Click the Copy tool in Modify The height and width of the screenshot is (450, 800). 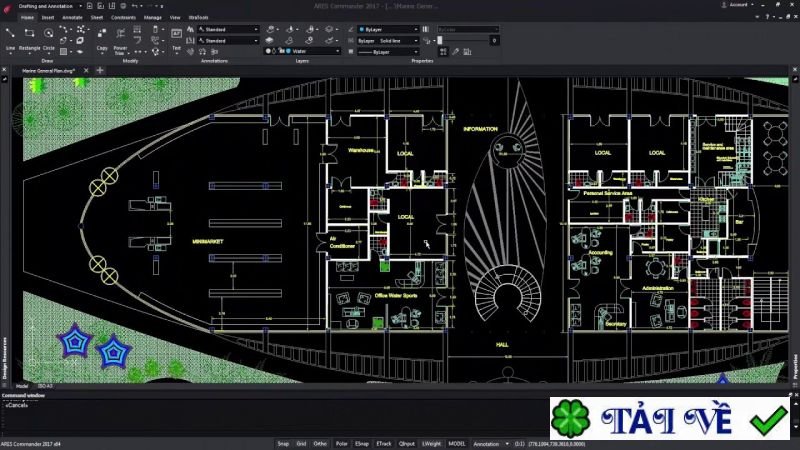tap(102, 36)
